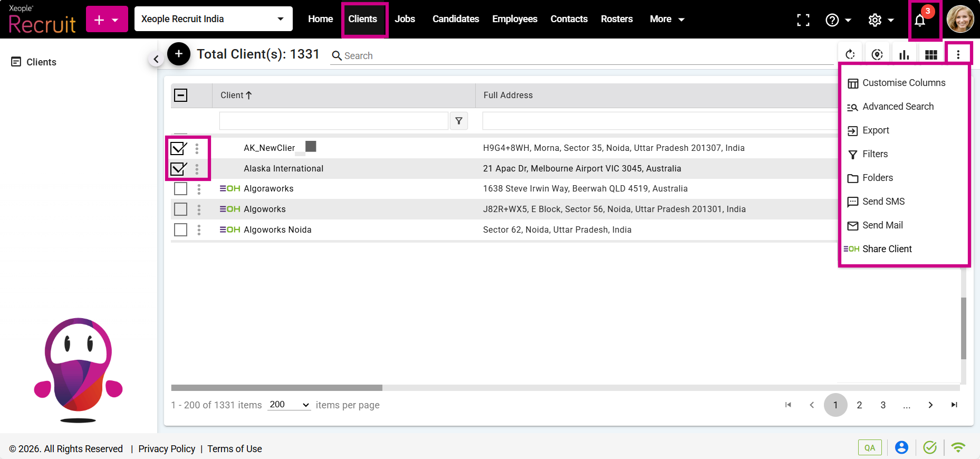
Task: Click the notifications bell icon
Action: (920, 21)
